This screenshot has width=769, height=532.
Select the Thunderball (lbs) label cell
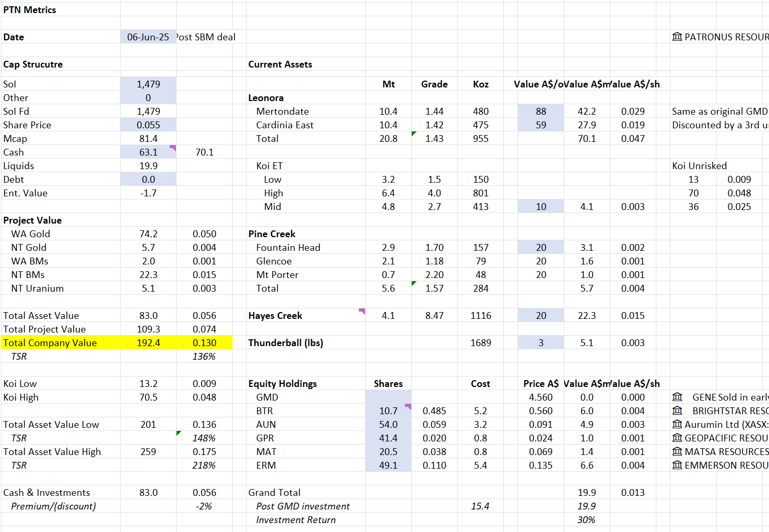click(x=285, y=342)
